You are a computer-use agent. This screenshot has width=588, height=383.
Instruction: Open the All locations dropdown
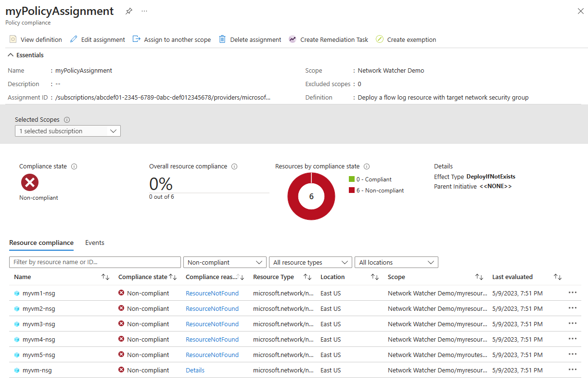click(x=396, y=262)
